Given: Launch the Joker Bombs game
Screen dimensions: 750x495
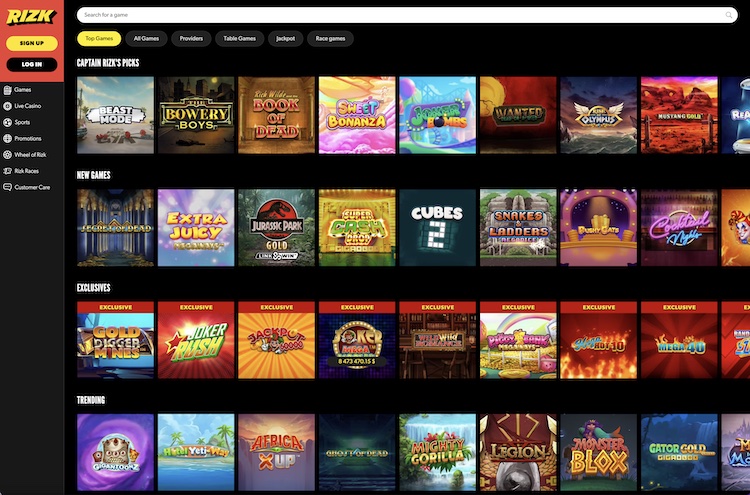Looking at the screenshot, I should point(438,115).
